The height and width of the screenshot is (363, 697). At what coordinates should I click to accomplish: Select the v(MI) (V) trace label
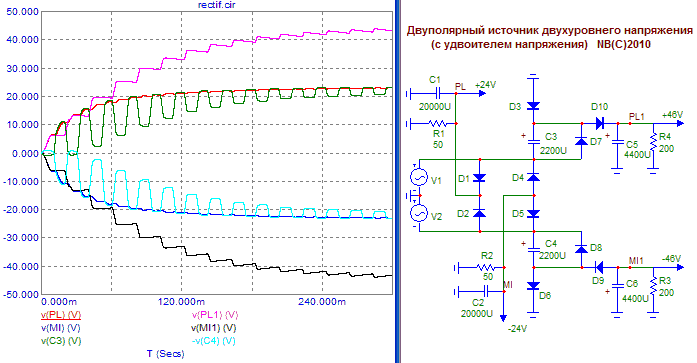click(60, 328)
